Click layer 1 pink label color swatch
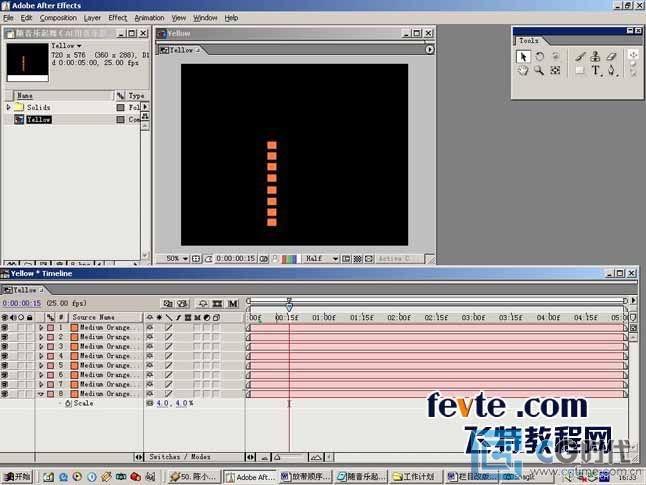The image size is (646, 485). pyautogui.click(x=50, y=328)
